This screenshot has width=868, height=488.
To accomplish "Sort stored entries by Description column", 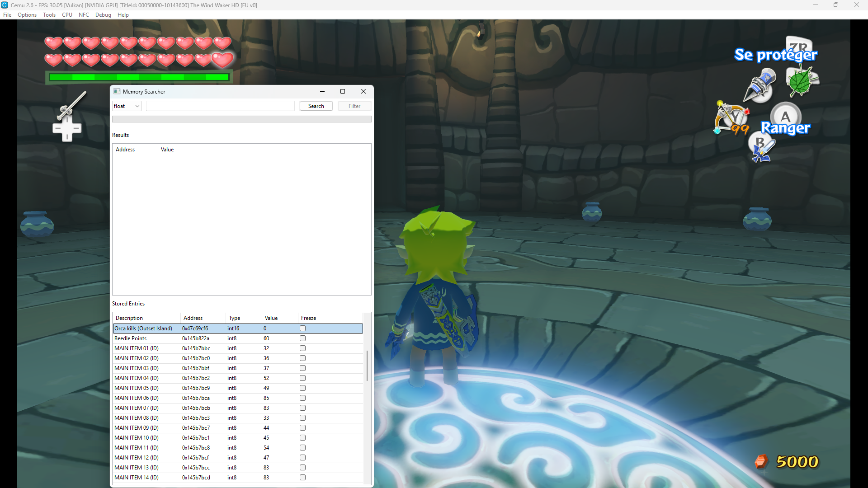I will click(146, 318).
